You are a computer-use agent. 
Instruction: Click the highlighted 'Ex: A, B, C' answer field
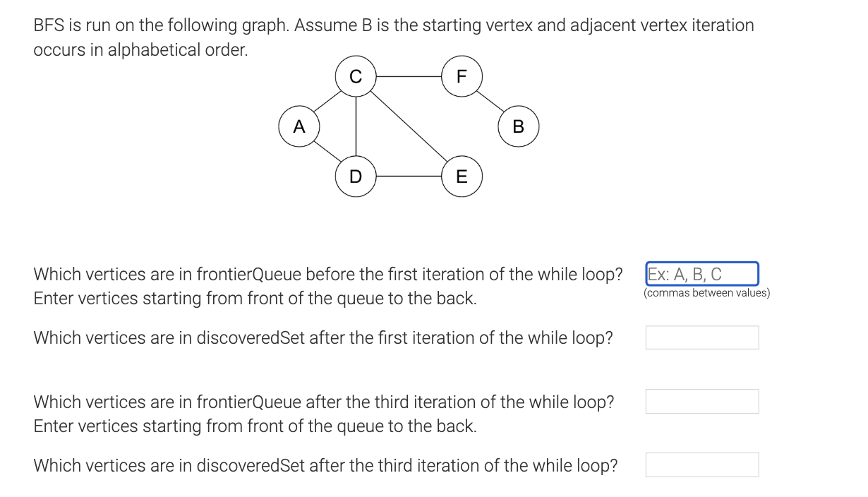[x=701, y=274]
